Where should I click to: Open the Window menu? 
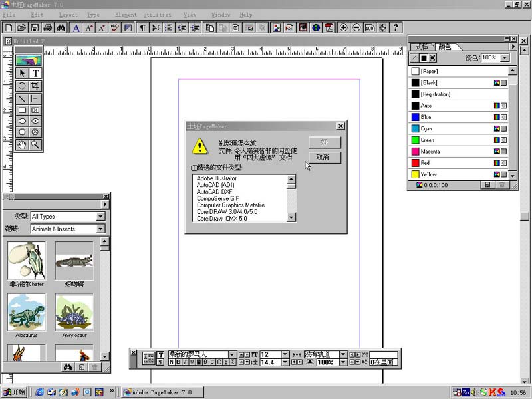click(221, 15)
